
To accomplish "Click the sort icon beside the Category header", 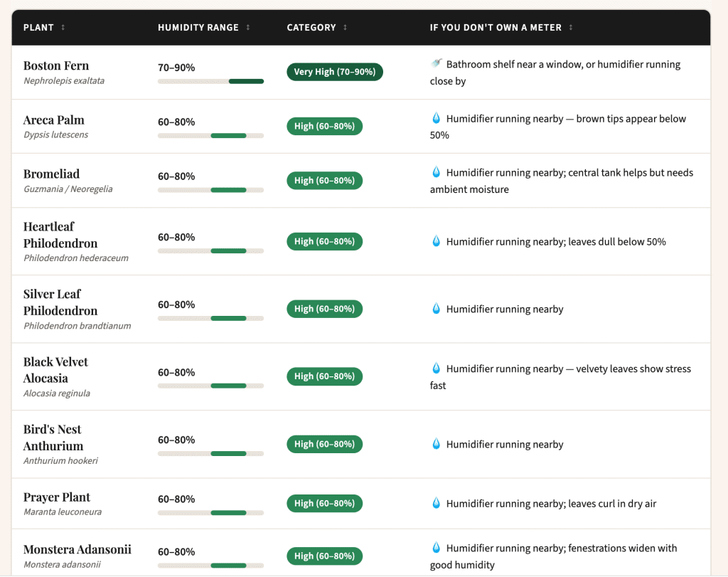I will click(x=346, y=28).
